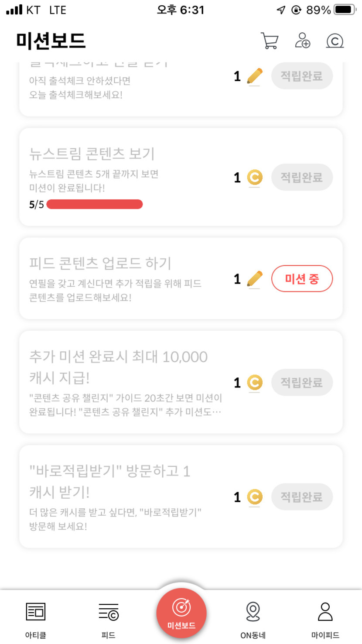Open the shopping cart icon
Screen dimensions: 362x644
pyautogui.click(x=269, y=41)
